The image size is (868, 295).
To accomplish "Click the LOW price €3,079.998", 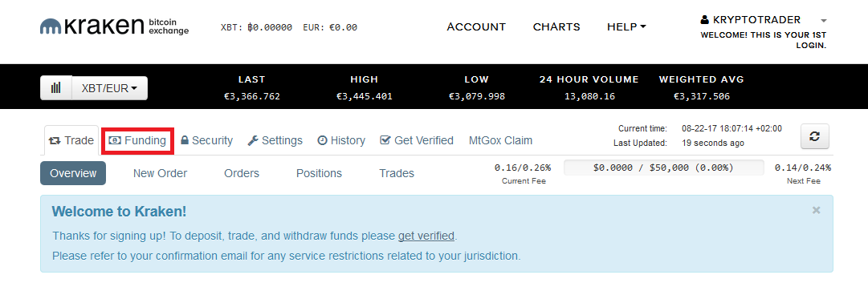I will [477, 97].
